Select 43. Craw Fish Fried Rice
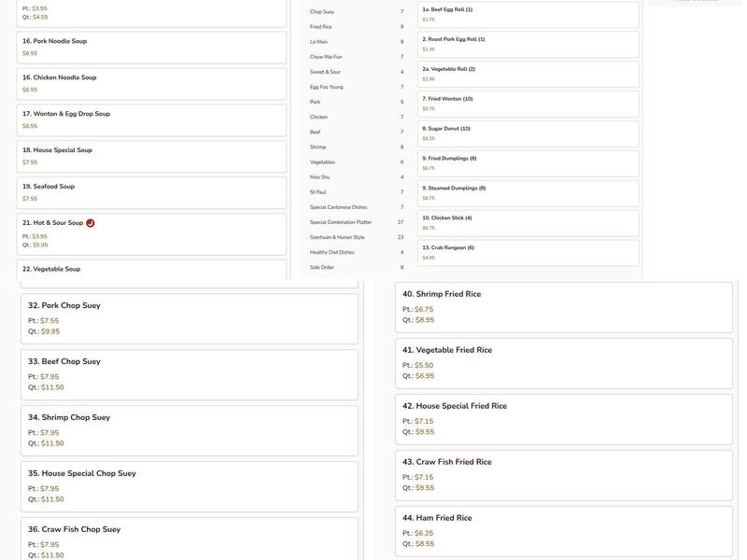The image size is (747, 560). [563, 475]
